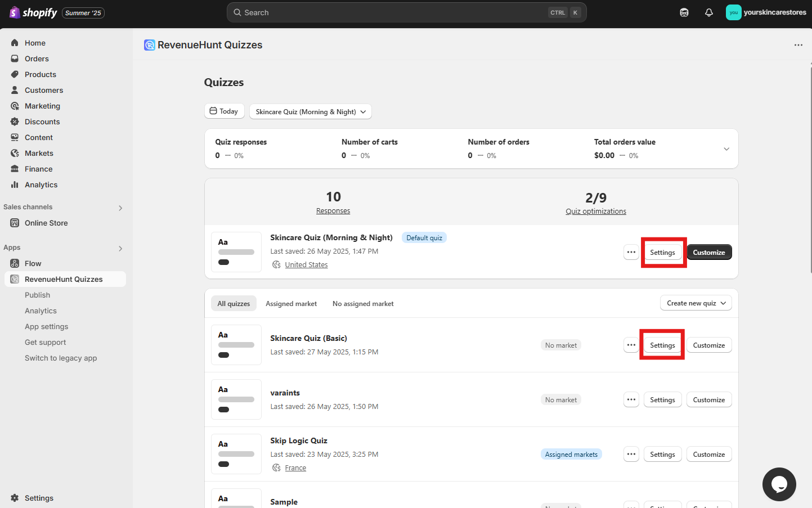Open Settings for Skincare Quiz (Basic)

pos(662,345)
